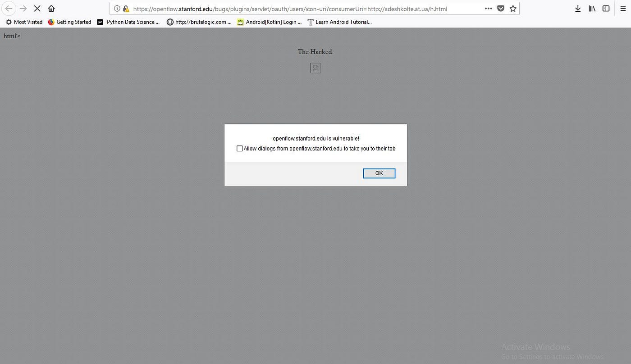
Task: Click the Forward navigation arrow
Action: coord(23,9)
